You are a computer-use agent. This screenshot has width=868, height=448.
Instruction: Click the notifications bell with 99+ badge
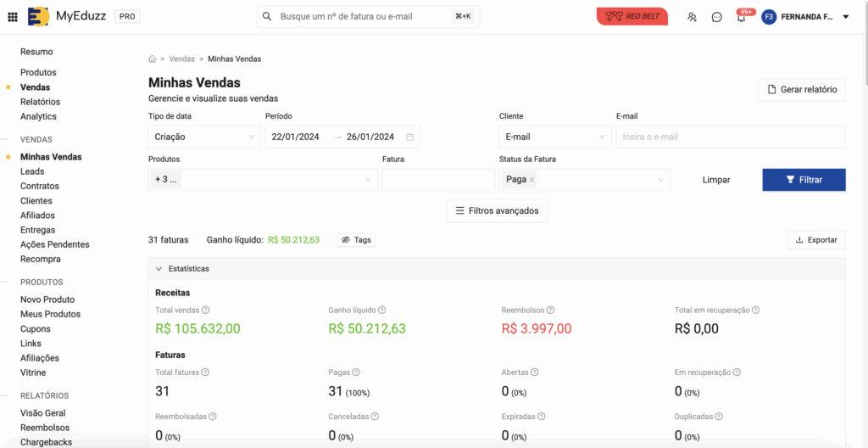point(741,17)
